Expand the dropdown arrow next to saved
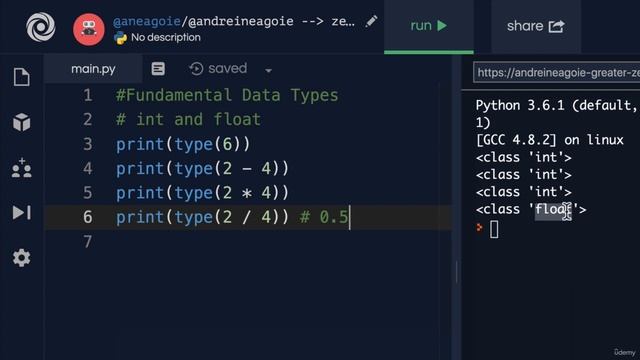The width and height of the screenshot is (640, 360). 268,71
